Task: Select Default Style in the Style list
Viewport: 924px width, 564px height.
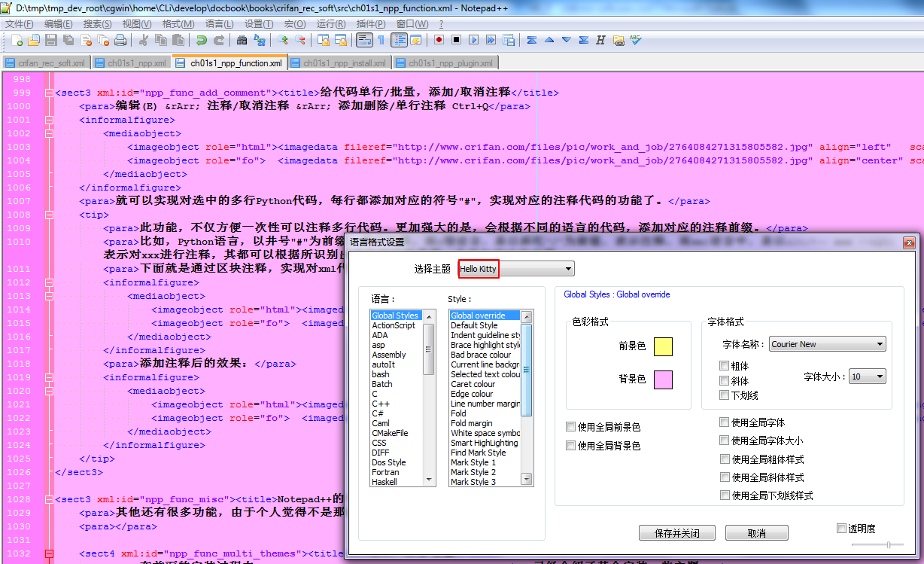Action: [474, 325]
